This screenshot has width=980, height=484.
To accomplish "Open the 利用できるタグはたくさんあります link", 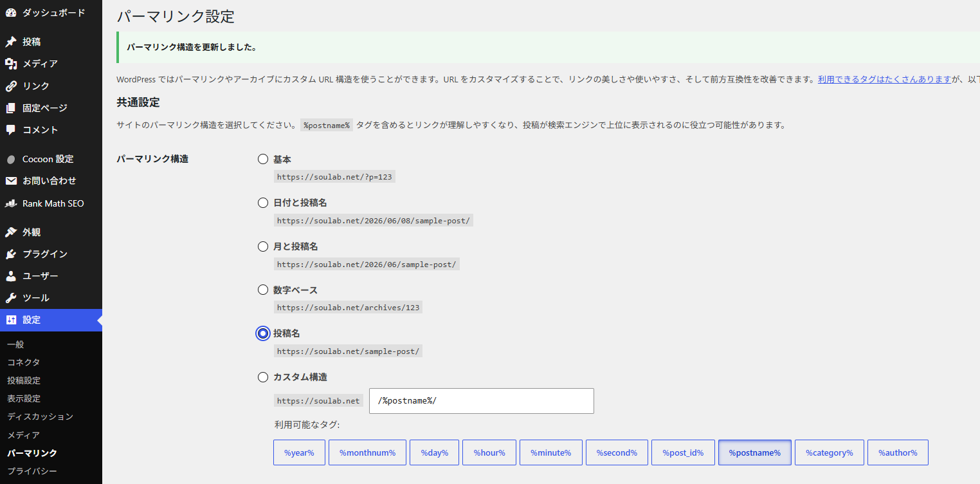I will [x=884, y=79].
